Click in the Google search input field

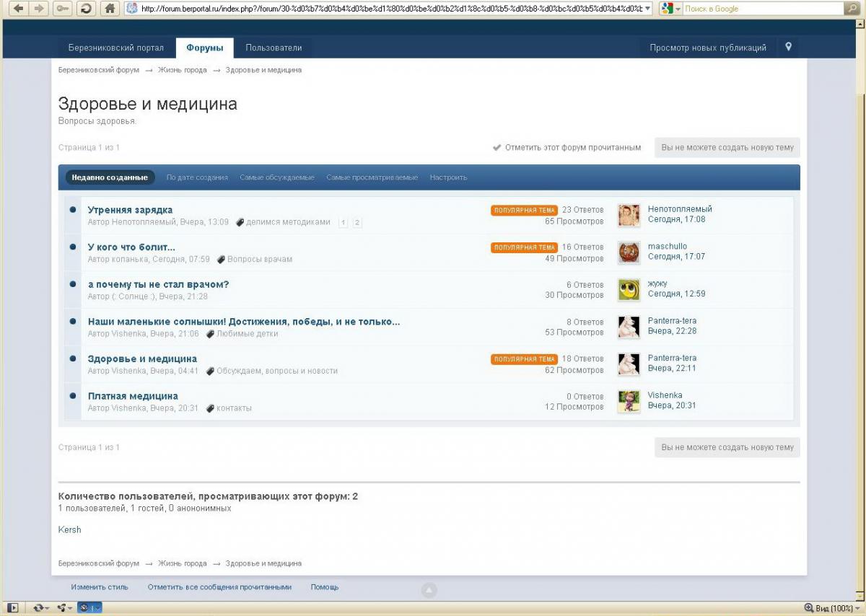[x=761, y=9]
